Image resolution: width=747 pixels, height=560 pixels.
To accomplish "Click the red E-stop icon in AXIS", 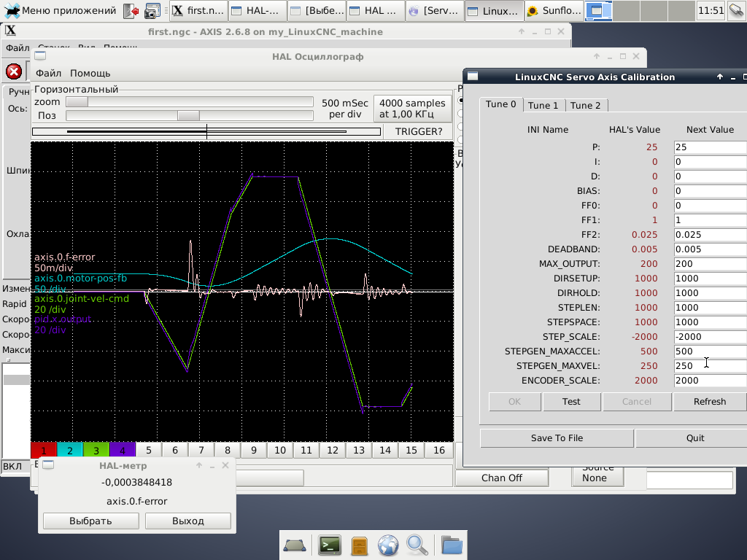I will [13, 71].
